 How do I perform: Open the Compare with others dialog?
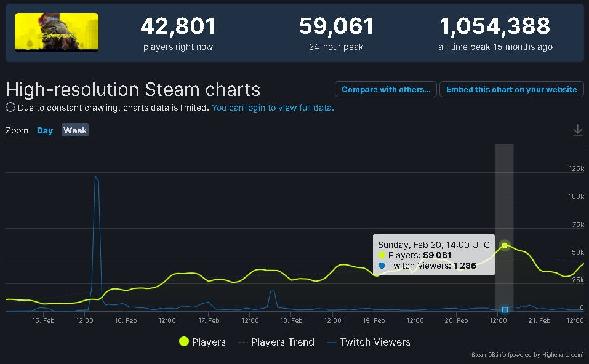(x=385, y=89)
